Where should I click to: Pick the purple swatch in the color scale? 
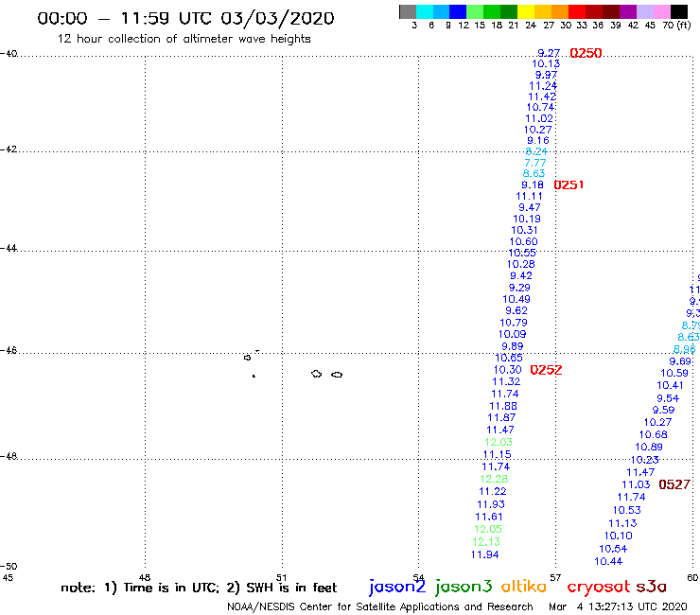coord(628,11)
